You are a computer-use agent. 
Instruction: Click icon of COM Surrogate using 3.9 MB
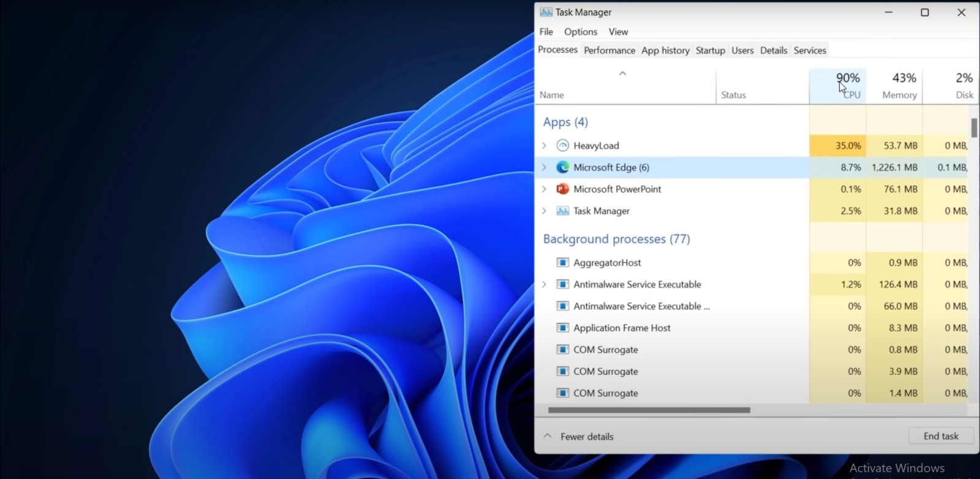(562, 371)
